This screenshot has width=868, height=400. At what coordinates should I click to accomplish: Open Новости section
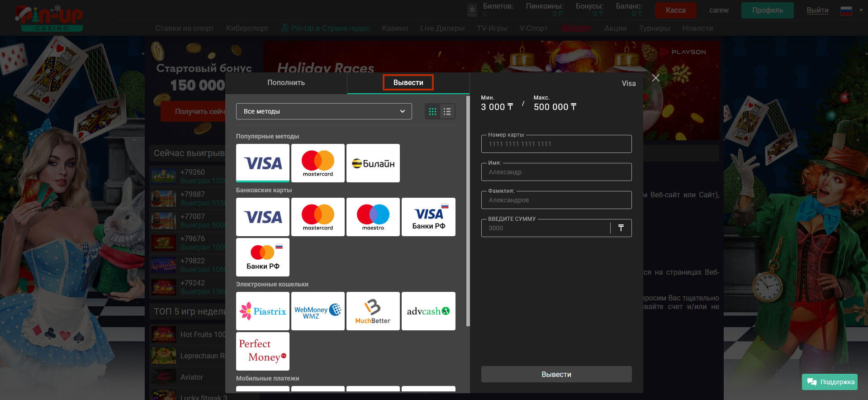click(697, 28)
